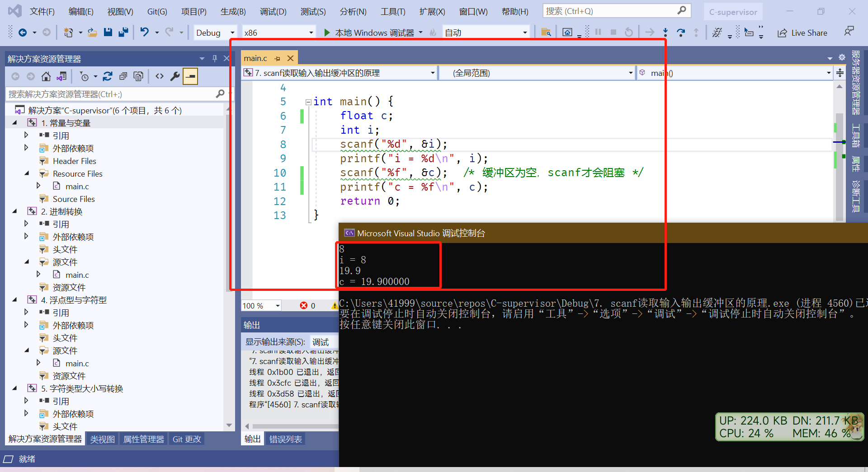Viewport: 868px width, 472px height.
Task: Pin the Solution Explorer panel
Action: (x=215, y=58)
